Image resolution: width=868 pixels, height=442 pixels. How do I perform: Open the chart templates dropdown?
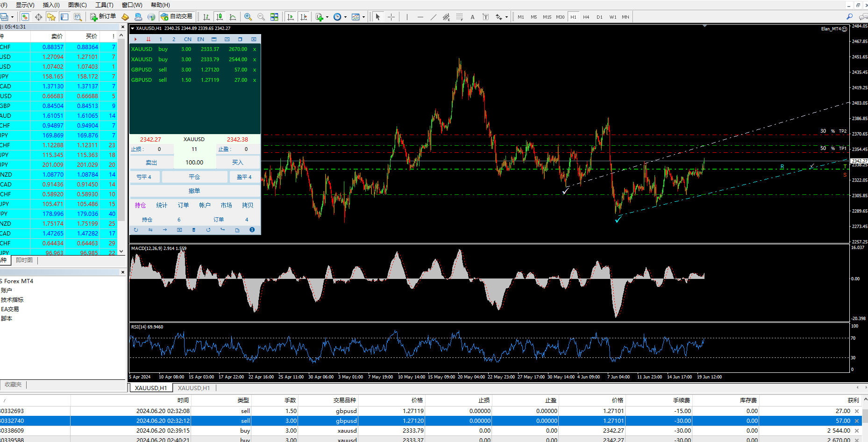pyautogui.click(x=363, y=17)
